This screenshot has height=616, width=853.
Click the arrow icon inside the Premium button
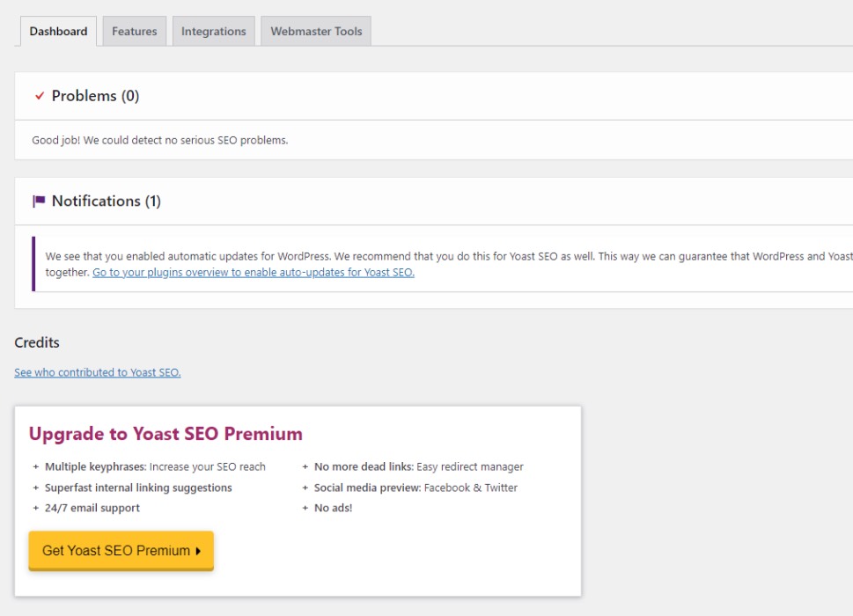(200, 550)
